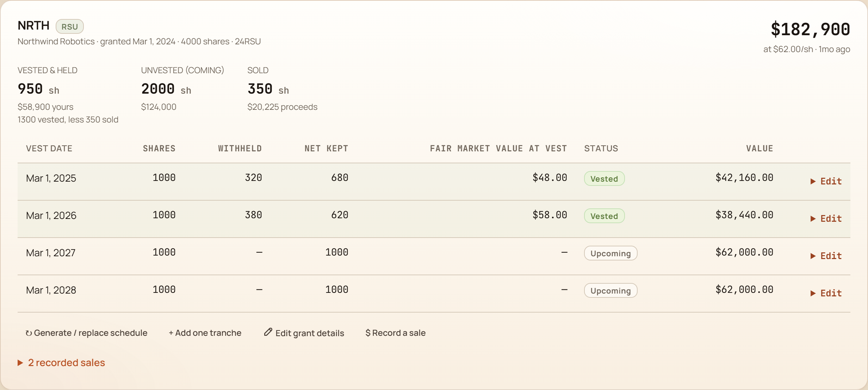This screenshot has width=868, height=390.
Task: Click the 380 withheld value
Action: click(254, 215)
